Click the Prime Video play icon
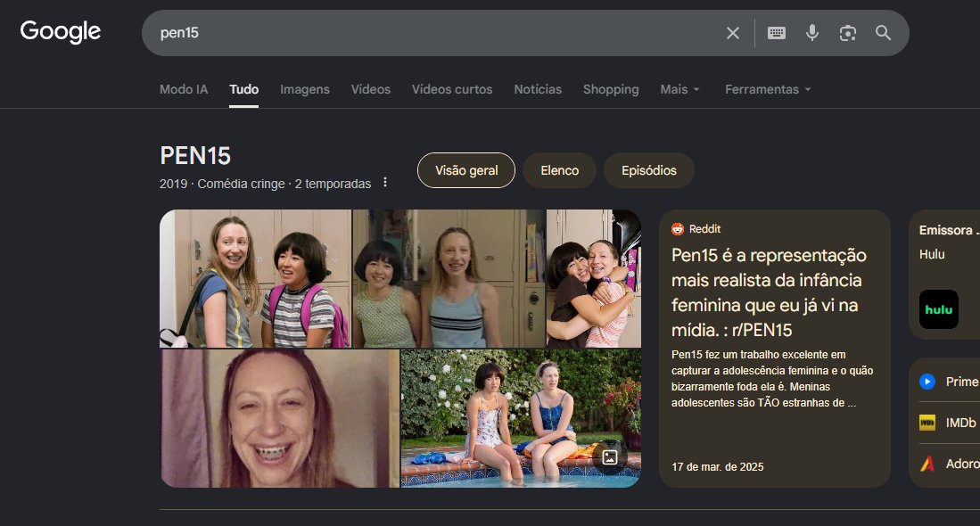The height and width of the screenshot is (526, 980). point(927,381)
